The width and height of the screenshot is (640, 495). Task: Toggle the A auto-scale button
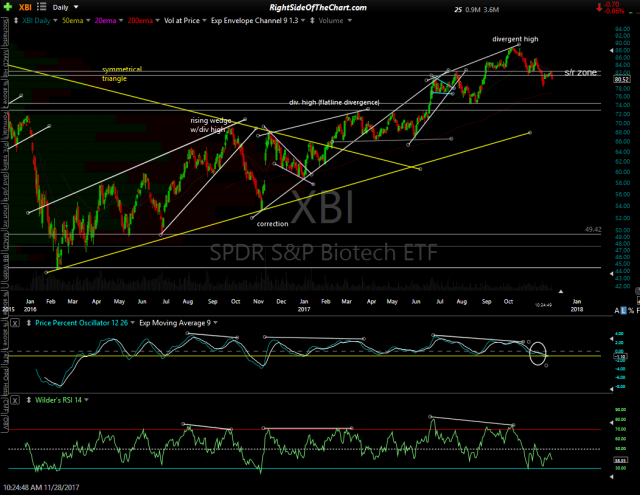[617, 311]
